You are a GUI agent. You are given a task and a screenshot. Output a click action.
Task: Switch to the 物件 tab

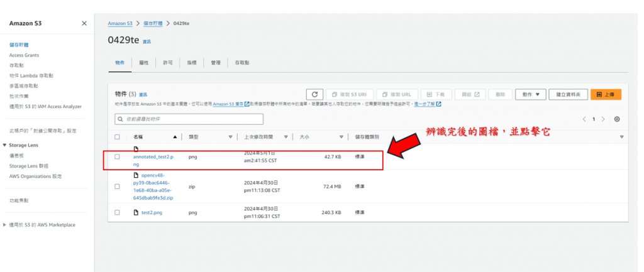point(120,63)
